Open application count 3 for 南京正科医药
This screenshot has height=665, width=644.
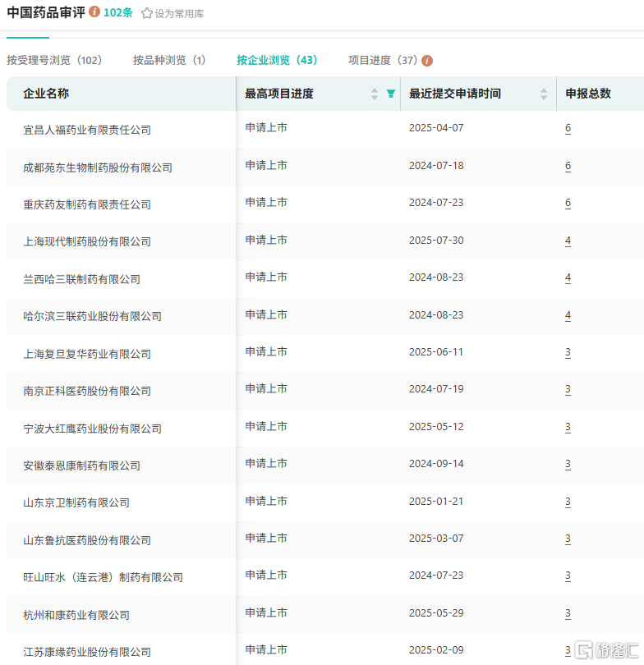click(568, 389)
